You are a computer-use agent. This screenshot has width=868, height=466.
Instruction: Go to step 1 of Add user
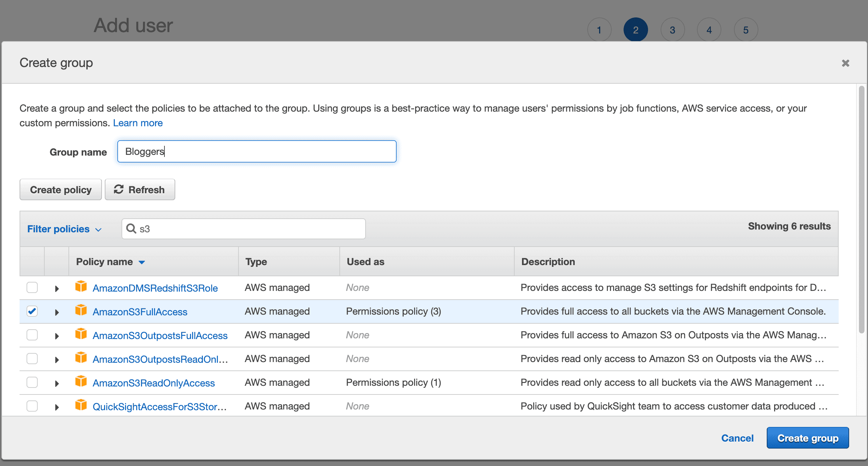click(599, 30)
